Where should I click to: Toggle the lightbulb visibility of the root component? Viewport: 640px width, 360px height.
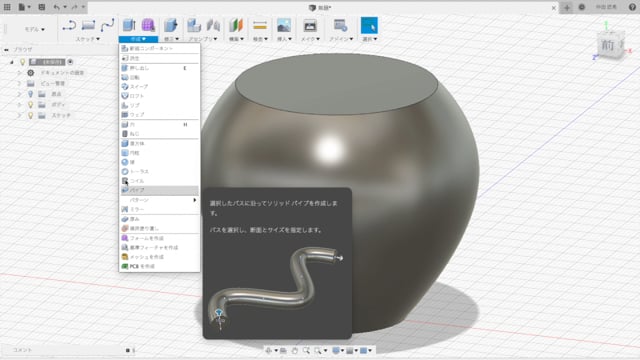tap(22, 62)
